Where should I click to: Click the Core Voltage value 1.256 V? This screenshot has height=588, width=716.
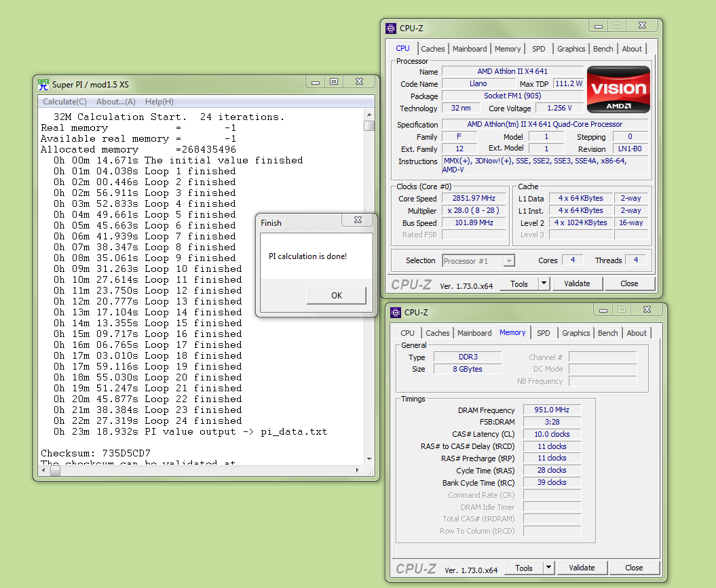[559, 108]
